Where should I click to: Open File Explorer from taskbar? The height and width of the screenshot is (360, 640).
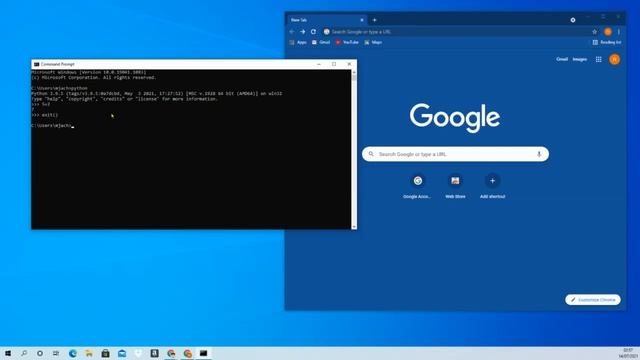[x=89, y=353]
